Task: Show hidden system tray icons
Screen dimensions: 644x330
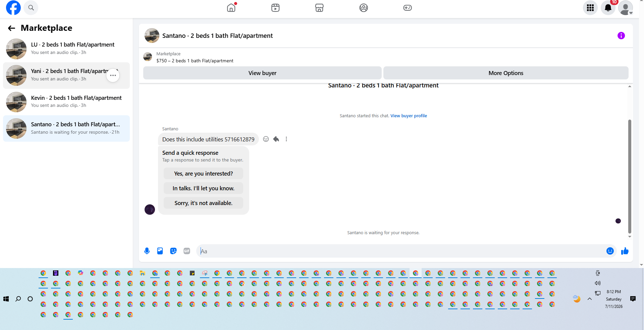Action: point(589,299)
